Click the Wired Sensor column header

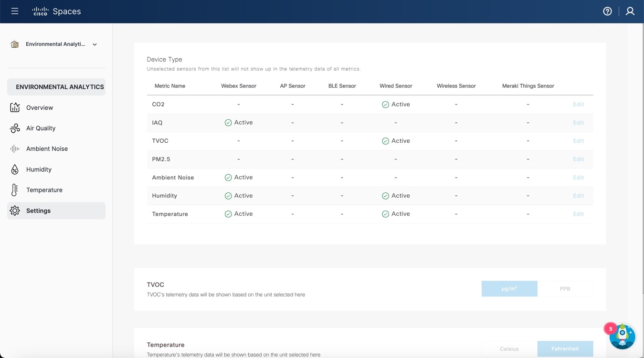click(396, 86)
